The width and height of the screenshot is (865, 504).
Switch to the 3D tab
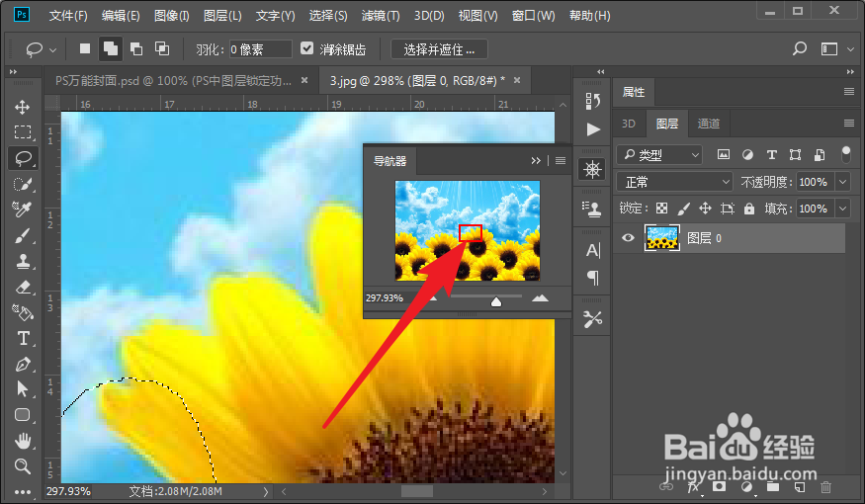[x=629, y=124]
